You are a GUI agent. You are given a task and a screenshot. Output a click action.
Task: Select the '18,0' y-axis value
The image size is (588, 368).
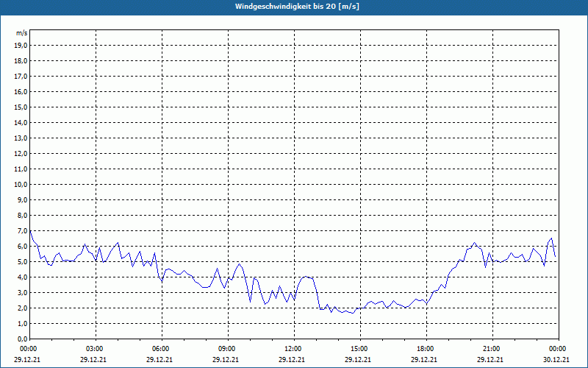click(21, 61)
